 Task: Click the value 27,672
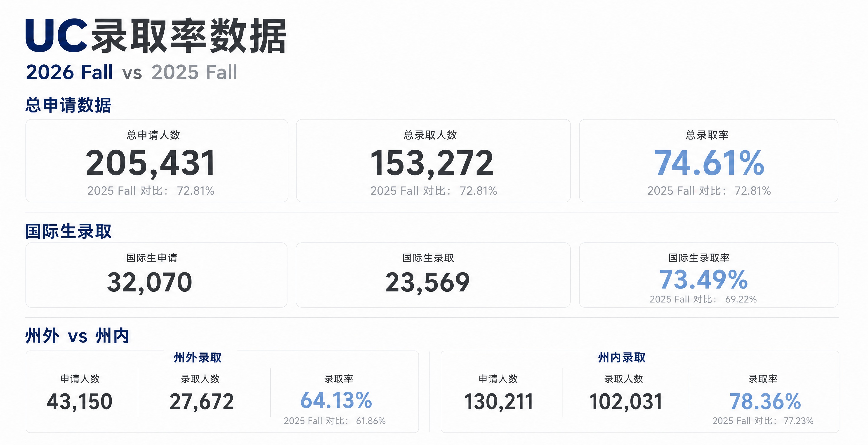tap(201, 402)
